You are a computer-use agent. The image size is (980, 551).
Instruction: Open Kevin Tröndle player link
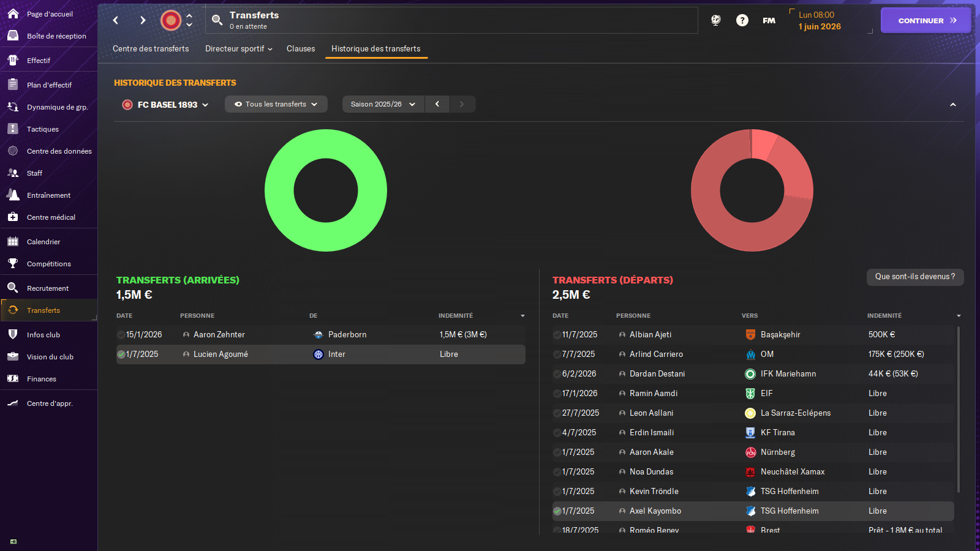654,492
